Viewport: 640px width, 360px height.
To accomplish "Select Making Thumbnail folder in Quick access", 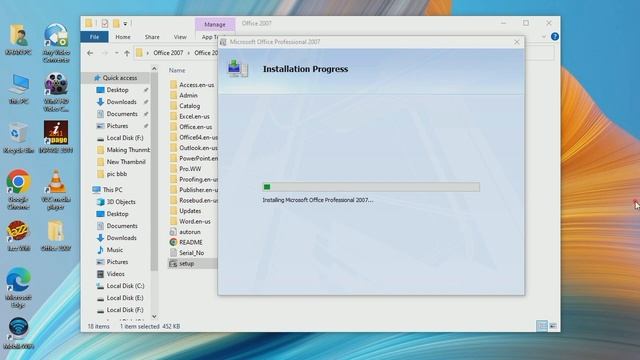I will click(x=123, y=150).
